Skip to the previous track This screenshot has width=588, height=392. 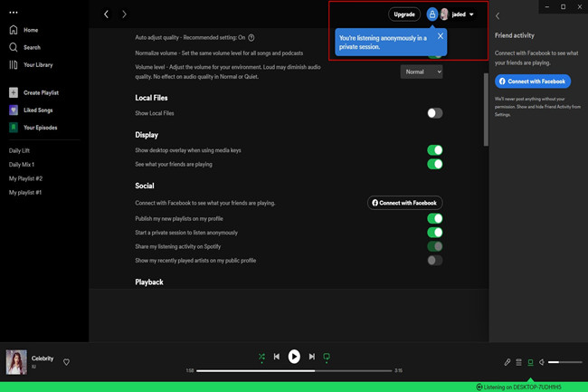click(277, 357)
